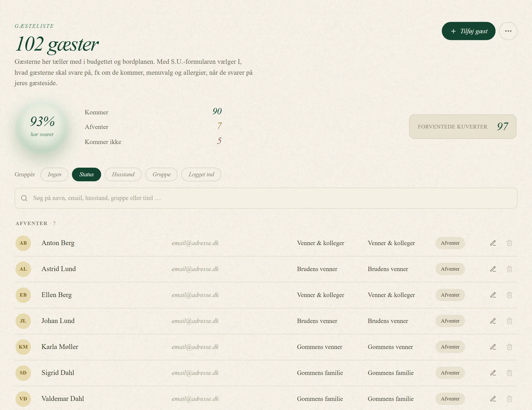Delete Sigrid Dahl using trash icon
Viewport: 532px width, 410px height.
pyautogui.click(x=509, y=373)
